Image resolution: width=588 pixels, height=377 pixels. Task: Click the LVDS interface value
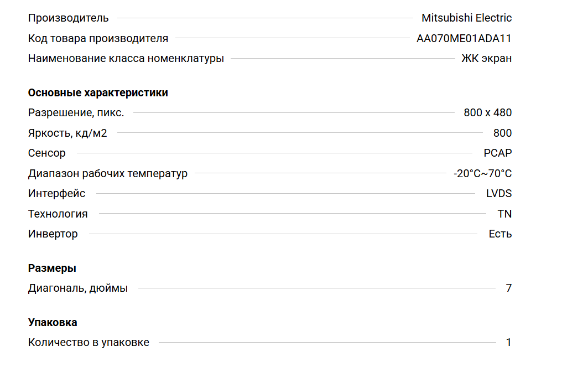498,193
